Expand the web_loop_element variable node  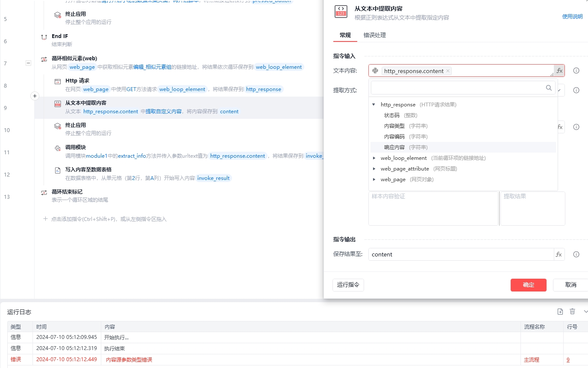pyautogui.click(x=374, y=158)
